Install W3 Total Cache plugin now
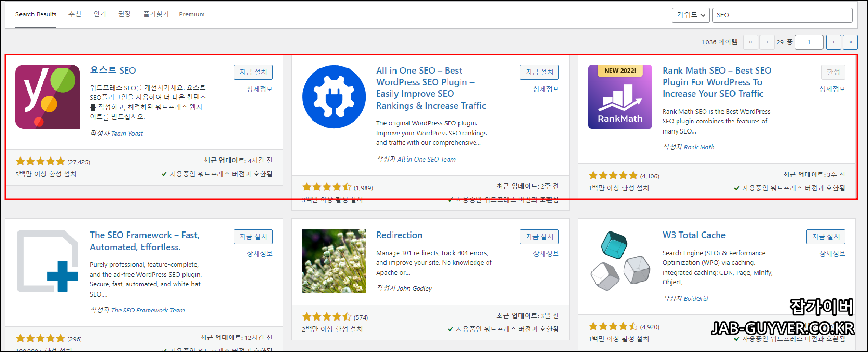This screenshot has width=868, height=352. click(826, 236)
